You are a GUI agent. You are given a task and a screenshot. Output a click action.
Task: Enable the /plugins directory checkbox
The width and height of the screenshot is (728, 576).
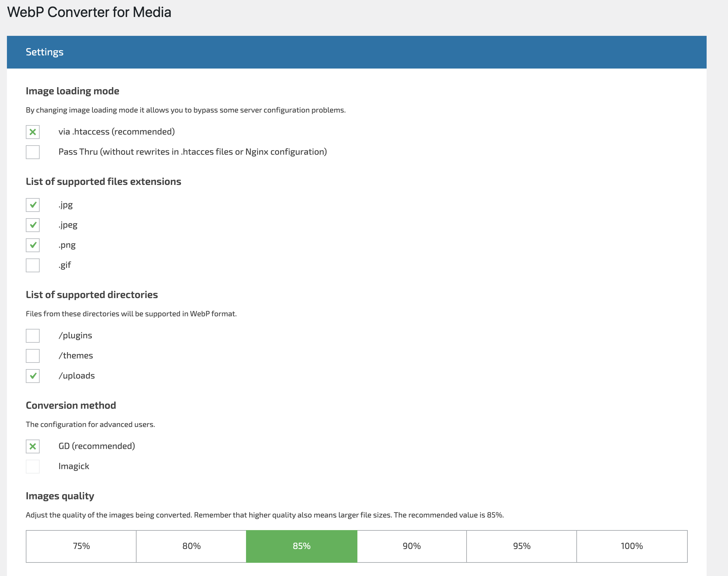click(33, 335)
